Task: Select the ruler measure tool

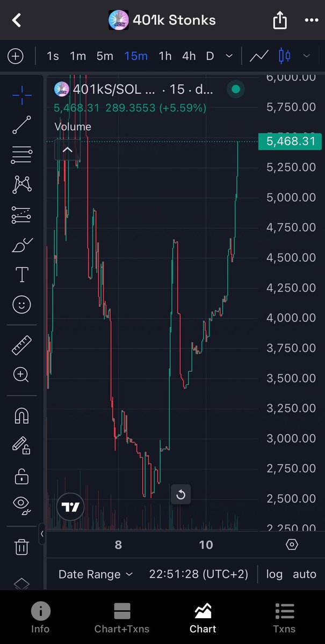Action: (21, 345)
